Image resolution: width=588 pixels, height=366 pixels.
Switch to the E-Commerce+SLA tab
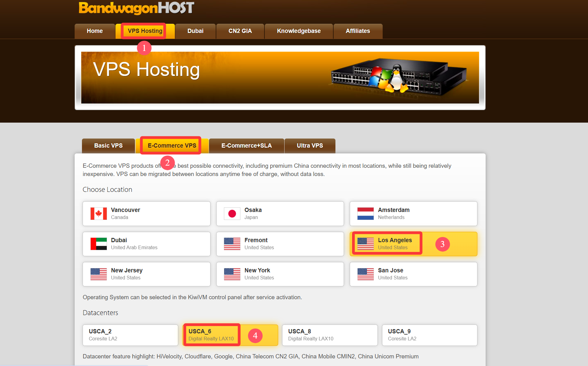246,146
